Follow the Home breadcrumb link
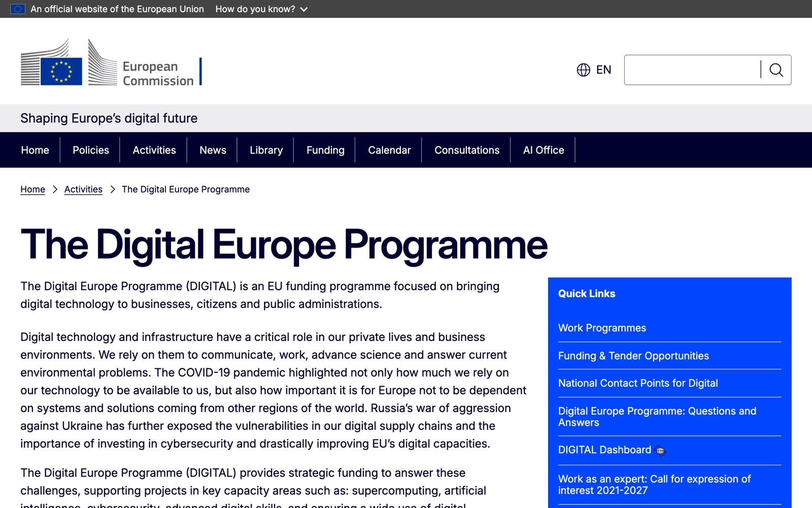This screenshot has width=812, height=508. pos(32,189)
